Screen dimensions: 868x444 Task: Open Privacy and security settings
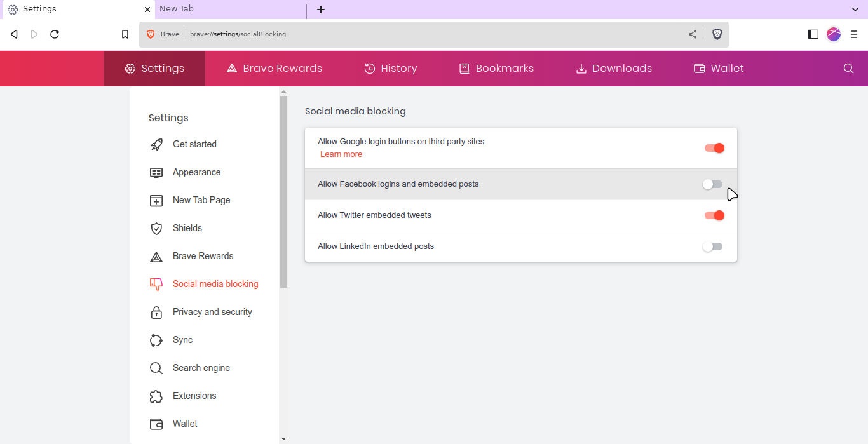pos(212,312)
